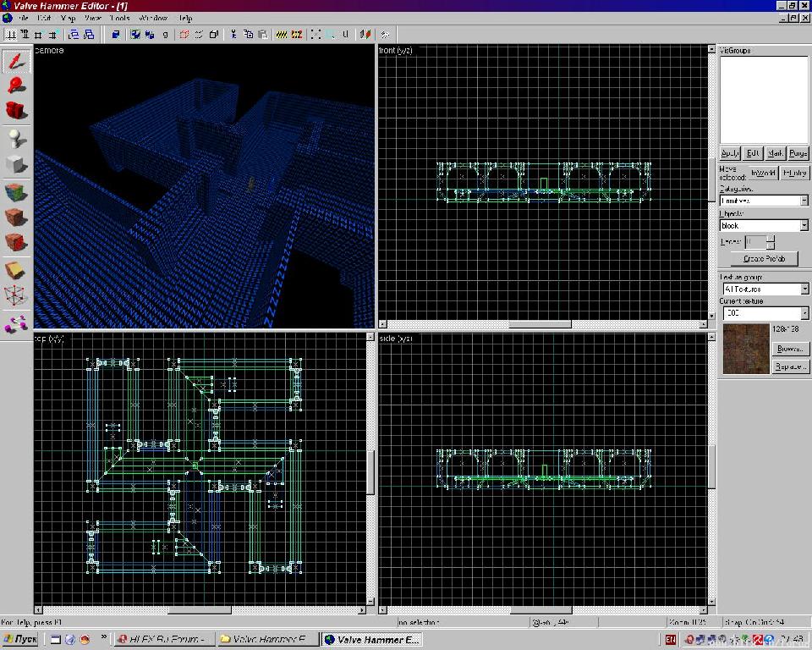The width and height of the screenshot is (812, 650).
Task: Click the Browse texture button
Action: point(790,349)
